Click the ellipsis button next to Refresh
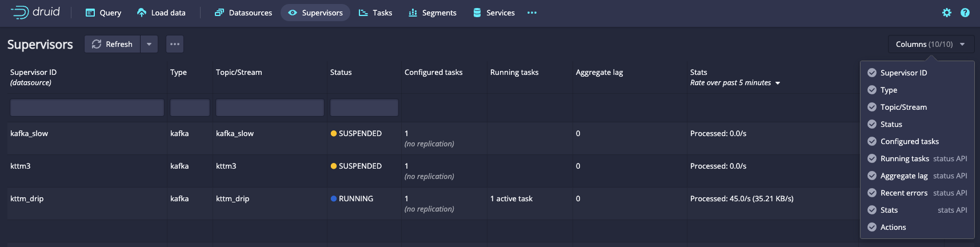The width and height of the screenshot is (980, 247). pos(175,44)
